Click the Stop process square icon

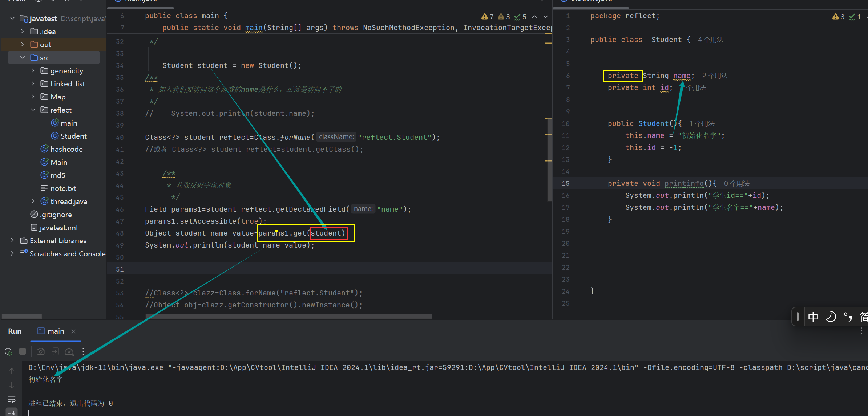pos(23,351)
